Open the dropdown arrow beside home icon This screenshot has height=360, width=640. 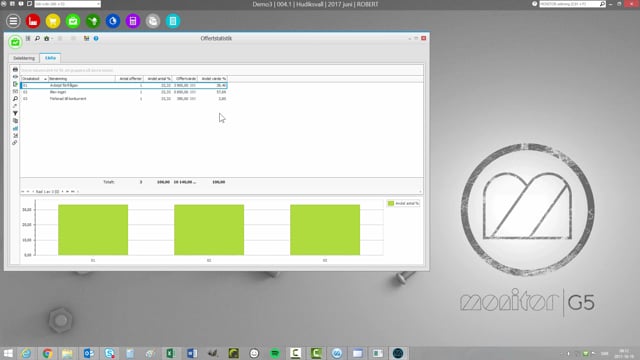click(52, 39)
